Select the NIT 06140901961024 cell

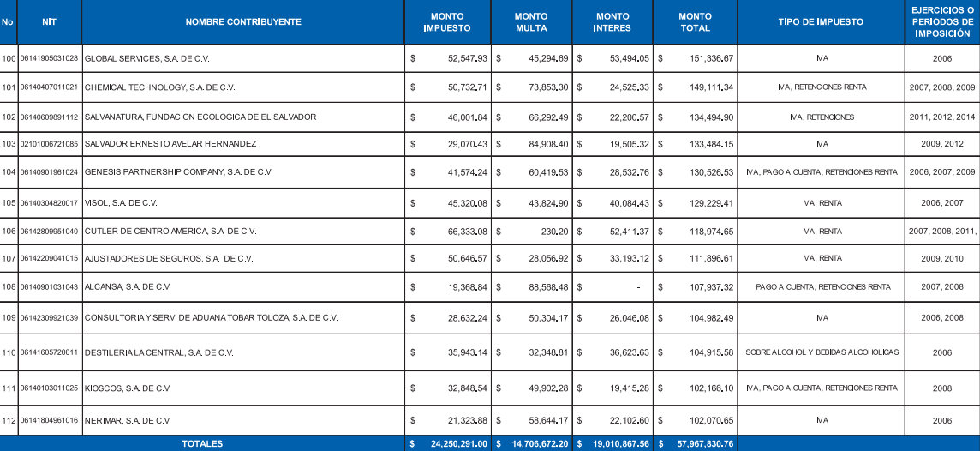(49, 172)
